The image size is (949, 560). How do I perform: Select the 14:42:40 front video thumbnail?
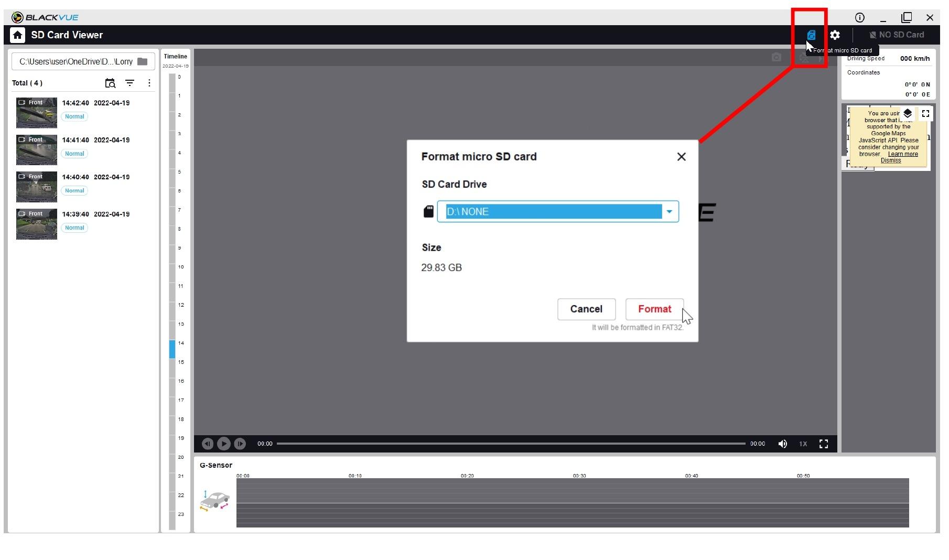pos(37,113)
